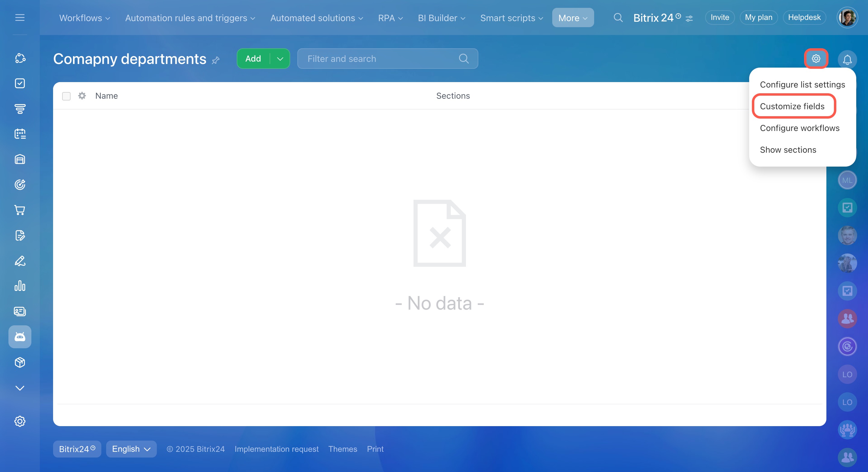Open the settings gear in left sidebar
Screen dimensions: 868x472
pos(20,421)
